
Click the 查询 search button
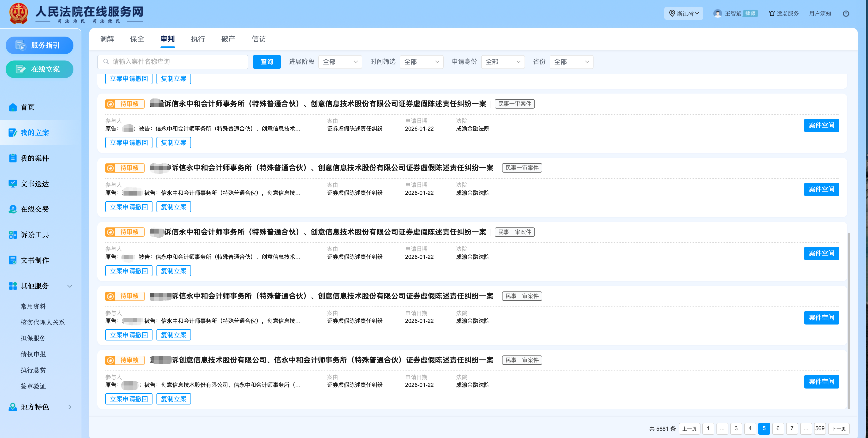(x=266, y=62)
